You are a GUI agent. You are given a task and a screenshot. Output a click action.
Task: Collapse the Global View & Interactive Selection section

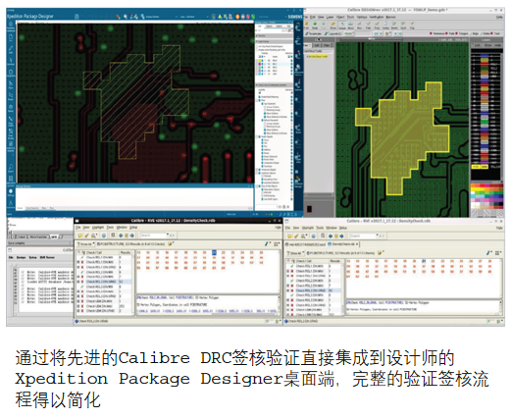point(256,84)
